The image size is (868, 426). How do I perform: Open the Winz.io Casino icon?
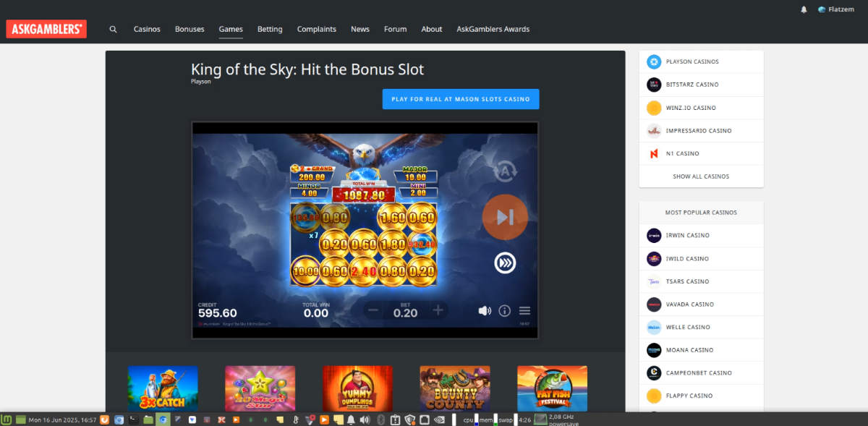coord(654,108)
